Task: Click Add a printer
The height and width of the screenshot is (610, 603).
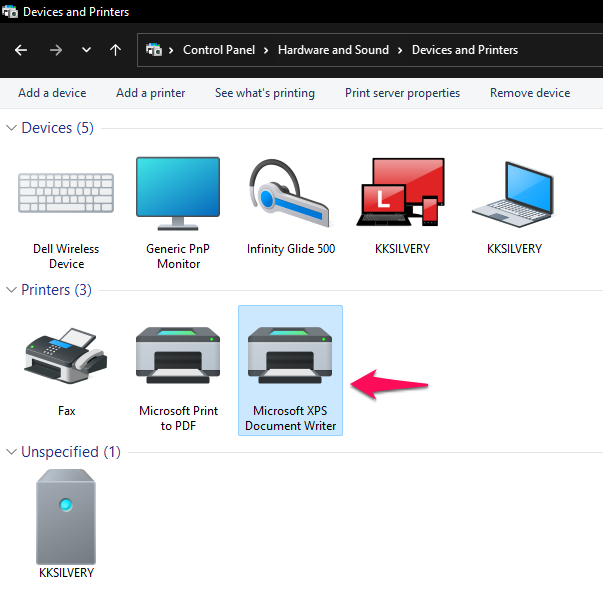Action: [x=151, y=93]
